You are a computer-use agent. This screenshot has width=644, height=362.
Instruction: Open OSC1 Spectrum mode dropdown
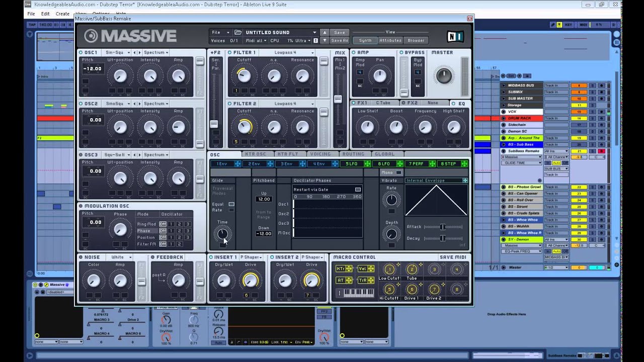click(x=156, y=52)
